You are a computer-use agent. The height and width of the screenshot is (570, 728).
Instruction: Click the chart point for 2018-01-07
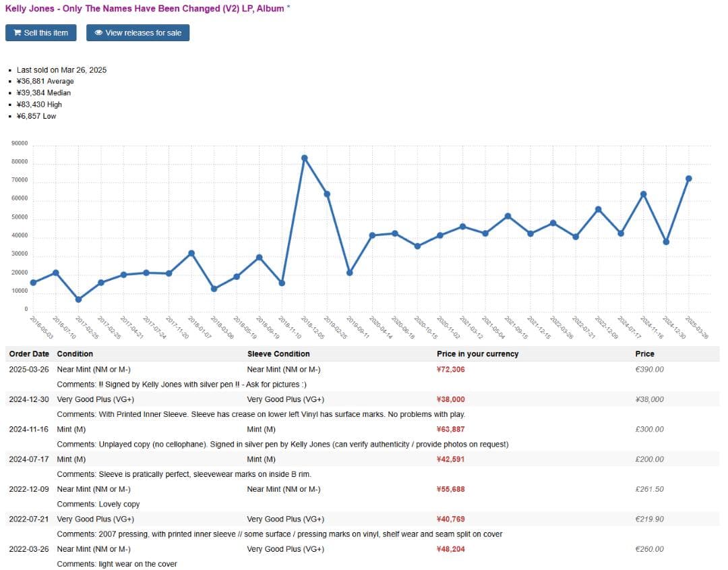[x=191, y=253]
